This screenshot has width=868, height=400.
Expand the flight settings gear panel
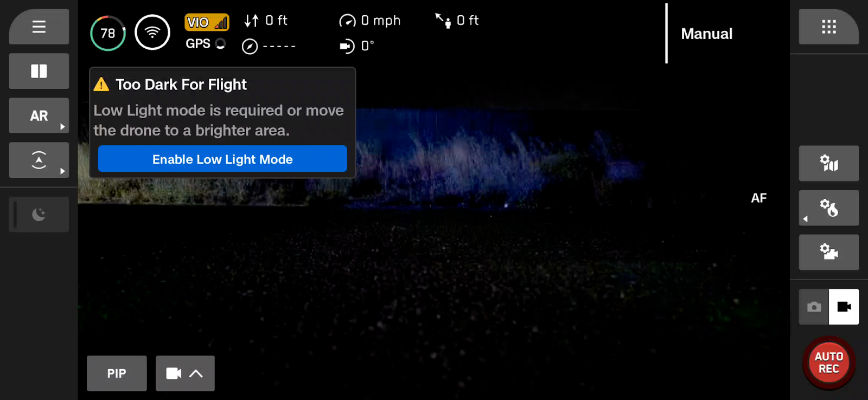coord(828,208)
